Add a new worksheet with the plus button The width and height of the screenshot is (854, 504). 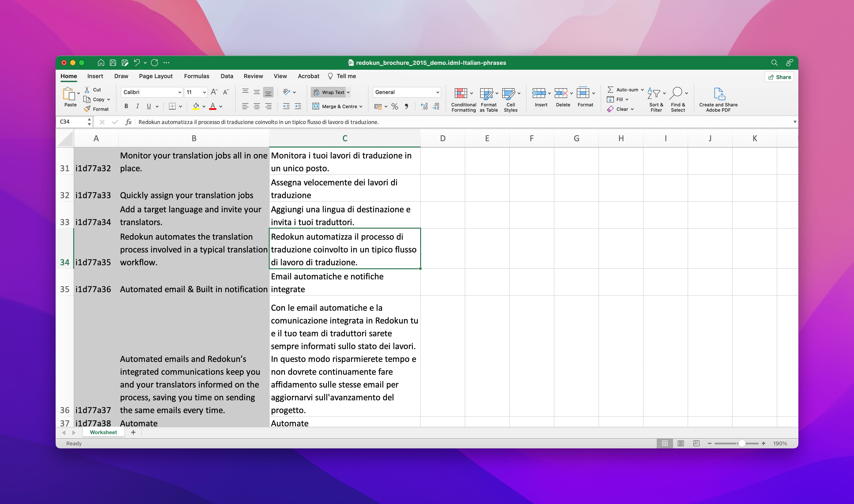pos(133,432)
